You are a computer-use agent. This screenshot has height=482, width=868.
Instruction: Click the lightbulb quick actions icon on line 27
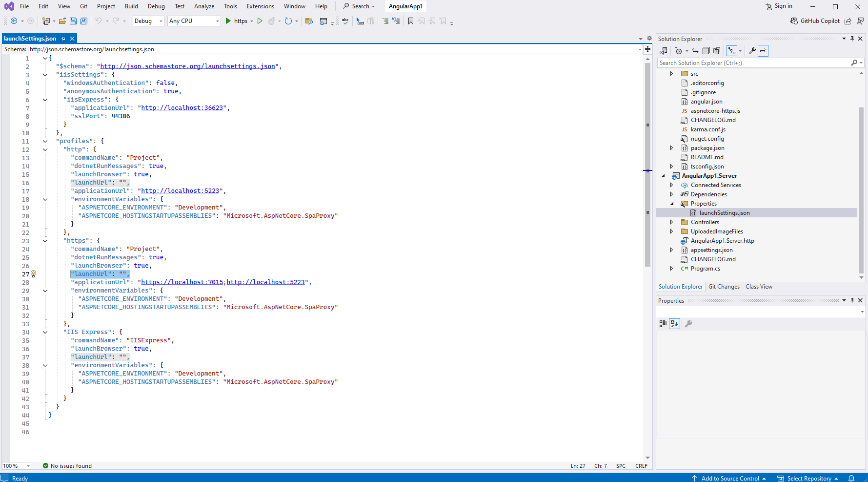point(34,274)
